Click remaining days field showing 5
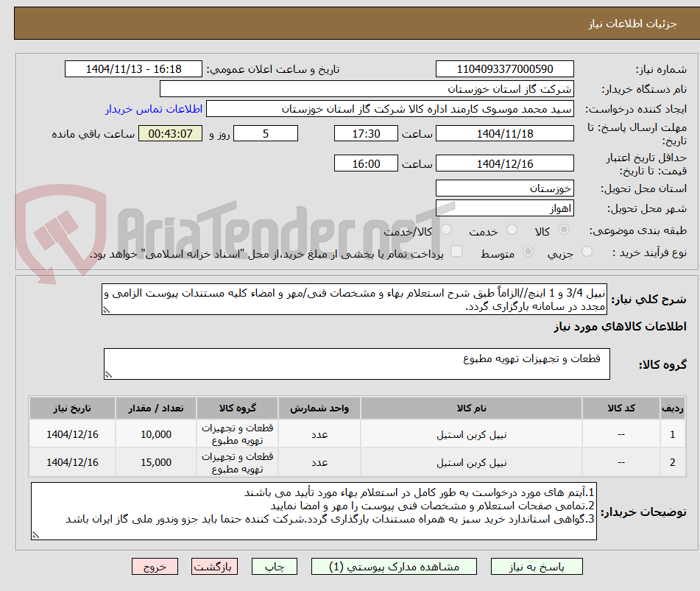Viewport: 700px width, 591px height. coord(266,133)
